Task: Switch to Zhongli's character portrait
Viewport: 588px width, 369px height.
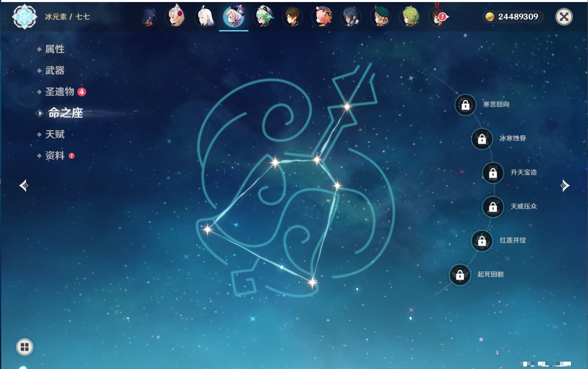Action: pyautogui.click(x=292, y=17)
